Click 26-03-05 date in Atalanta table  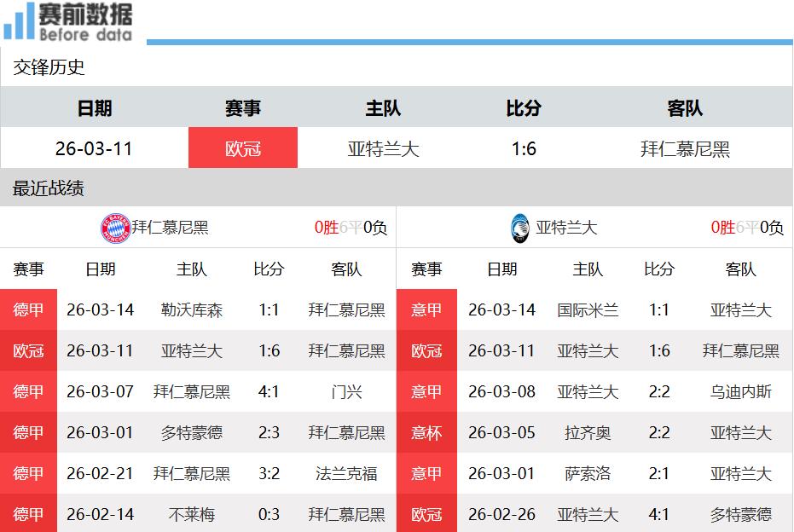(x=501, y=433)
